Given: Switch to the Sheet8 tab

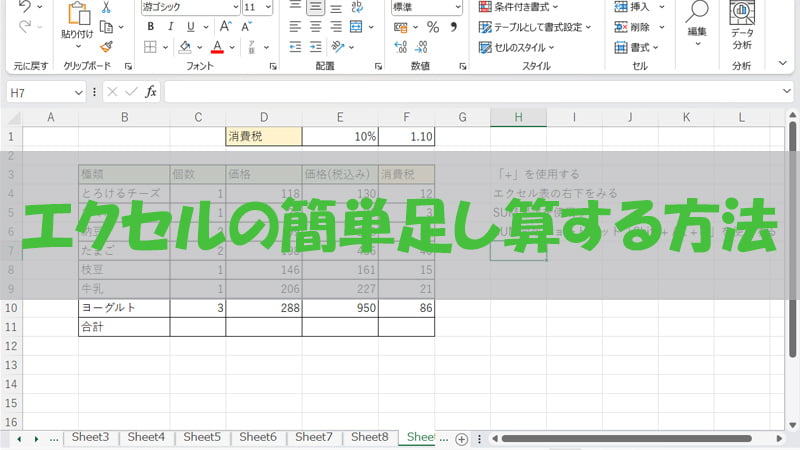Looking at the screenshot, I should click(x=369, y=437).
